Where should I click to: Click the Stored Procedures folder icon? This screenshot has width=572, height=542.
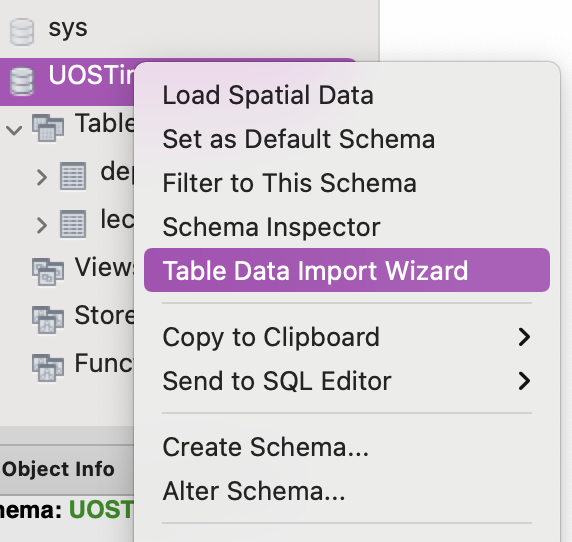coord(48,320)
